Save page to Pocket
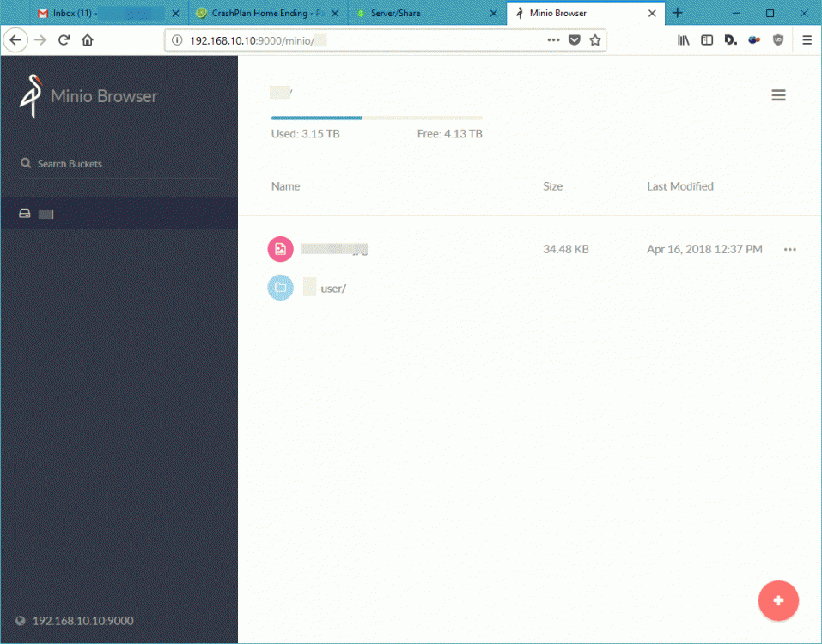822x644 pixels. tap(575, 40)
